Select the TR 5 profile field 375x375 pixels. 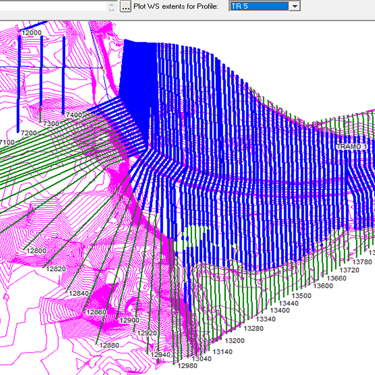point(259,6)
